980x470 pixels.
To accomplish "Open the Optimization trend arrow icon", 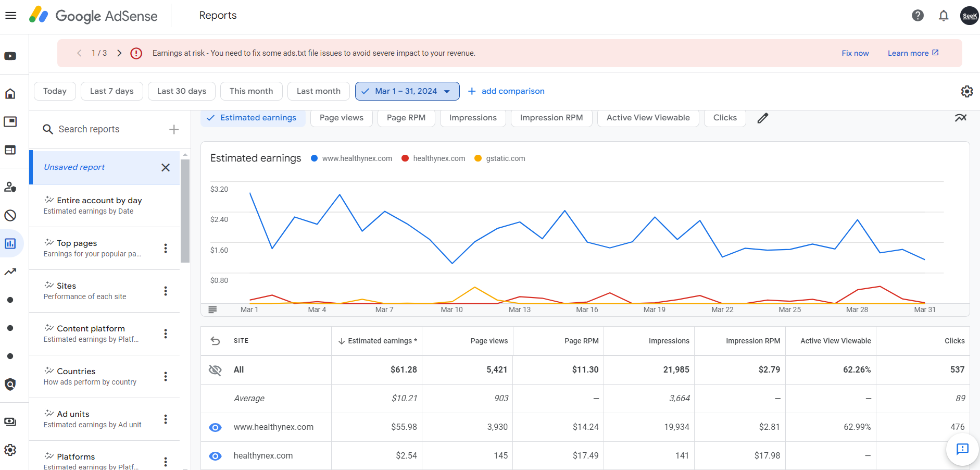I will tap(10, 271).
